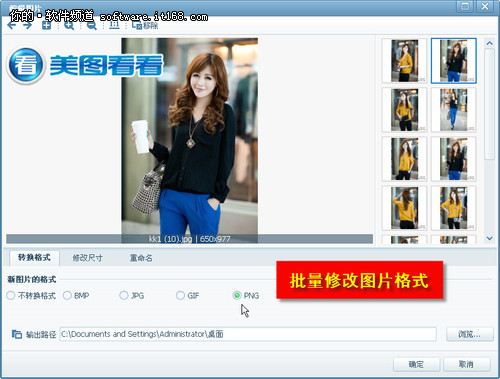Image resolution: width=500 pixels, height=379 pixels.
Task: Switch to the 修改尺寸 tab
Action: pos(87,258)
